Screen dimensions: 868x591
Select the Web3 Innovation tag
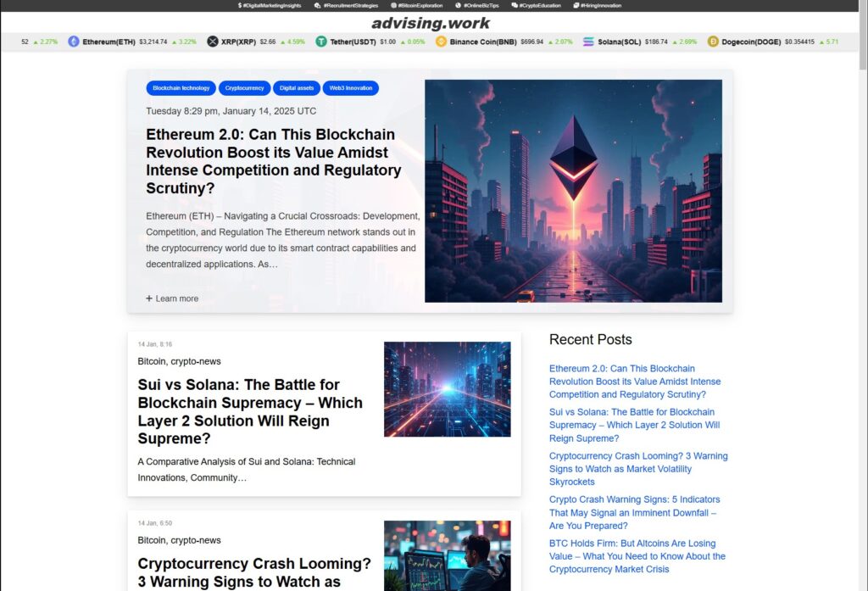[350, 88]
